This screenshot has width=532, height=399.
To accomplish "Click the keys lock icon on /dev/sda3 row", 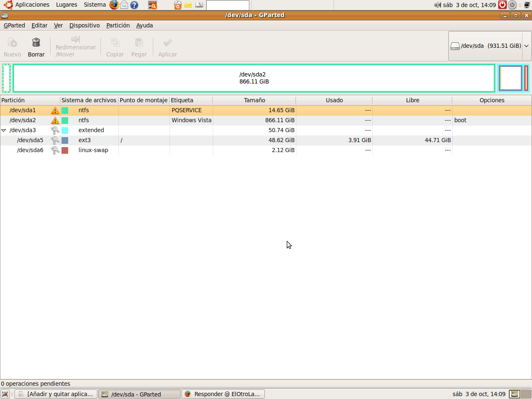I will tap(55, 130).
